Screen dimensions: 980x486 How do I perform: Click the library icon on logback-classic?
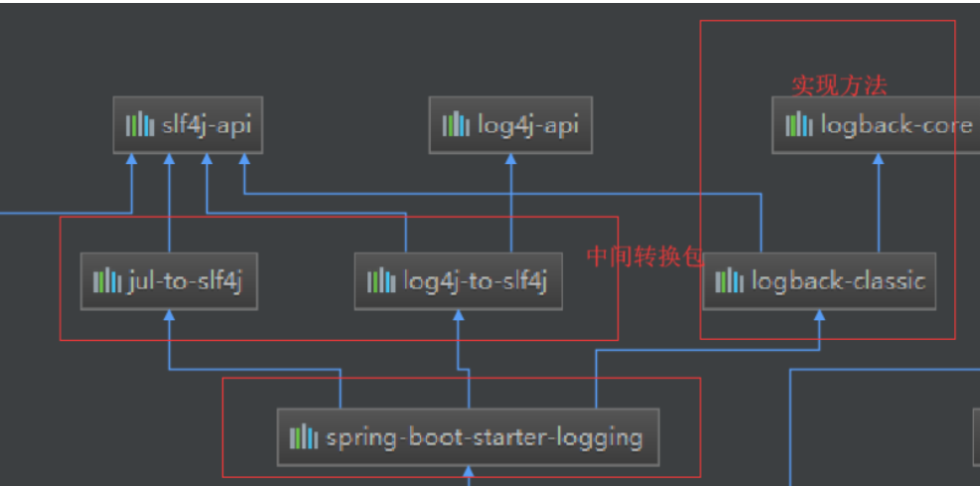click(730, 281)
